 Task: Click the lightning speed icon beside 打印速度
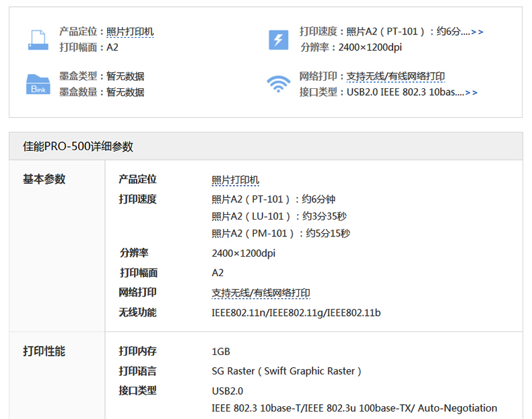pos(279,40)
